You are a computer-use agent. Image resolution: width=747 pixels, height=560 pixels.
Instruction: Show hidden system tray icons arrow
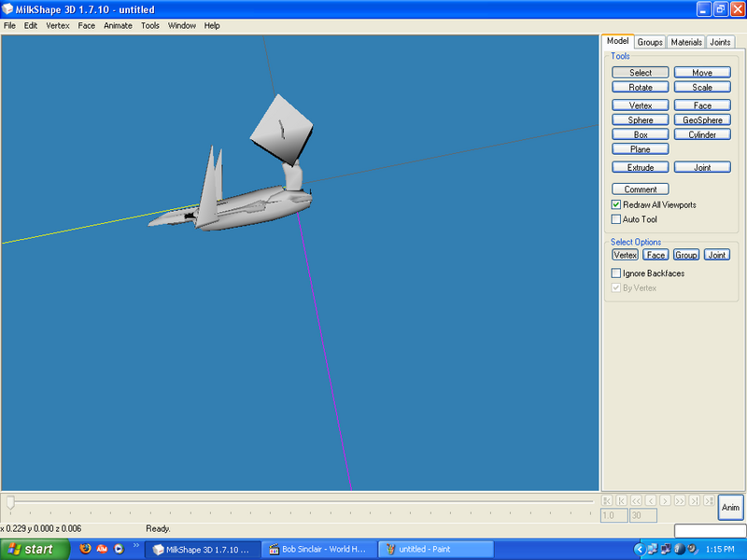640,549
